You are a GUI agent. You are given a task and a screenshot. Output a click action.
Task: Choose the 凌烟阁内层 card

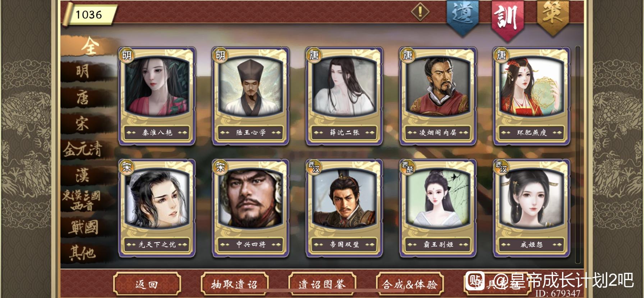click(x=438, y=96)
